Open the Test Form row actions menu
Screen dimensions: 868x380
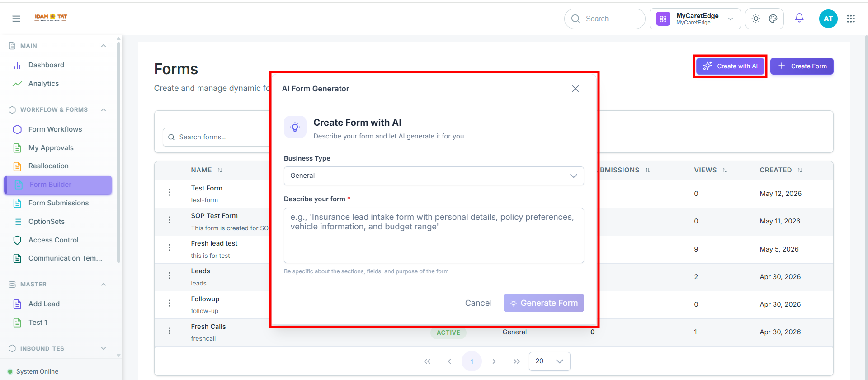tap(170, 193)
